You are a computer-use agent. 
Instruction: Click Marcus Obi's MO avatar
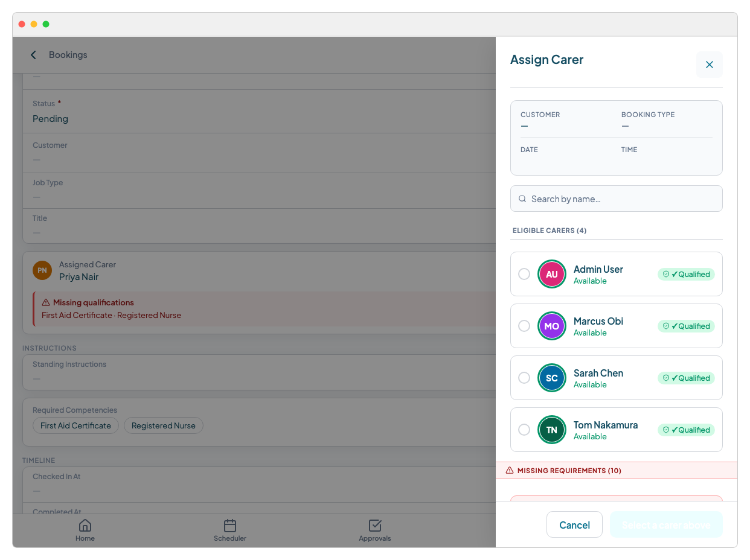[x=551, y=326]
